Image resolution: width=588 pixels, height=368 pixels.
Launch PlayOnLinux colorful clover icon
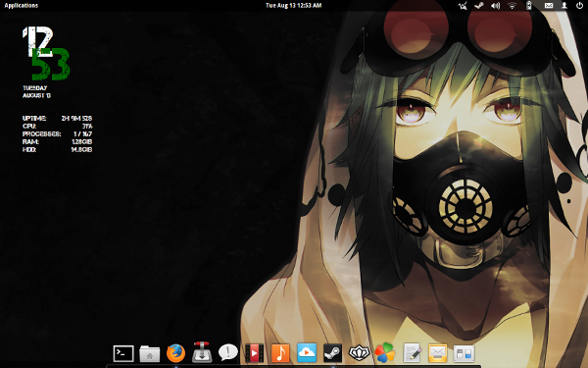pos(385,353)
